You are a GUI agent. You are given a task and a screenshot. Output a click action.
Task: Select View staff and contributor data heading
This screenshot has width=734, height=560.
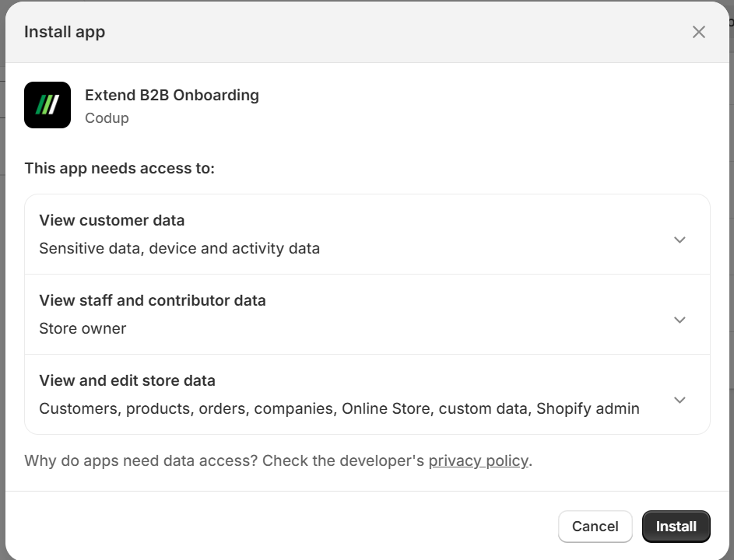(x=153, y=300)
